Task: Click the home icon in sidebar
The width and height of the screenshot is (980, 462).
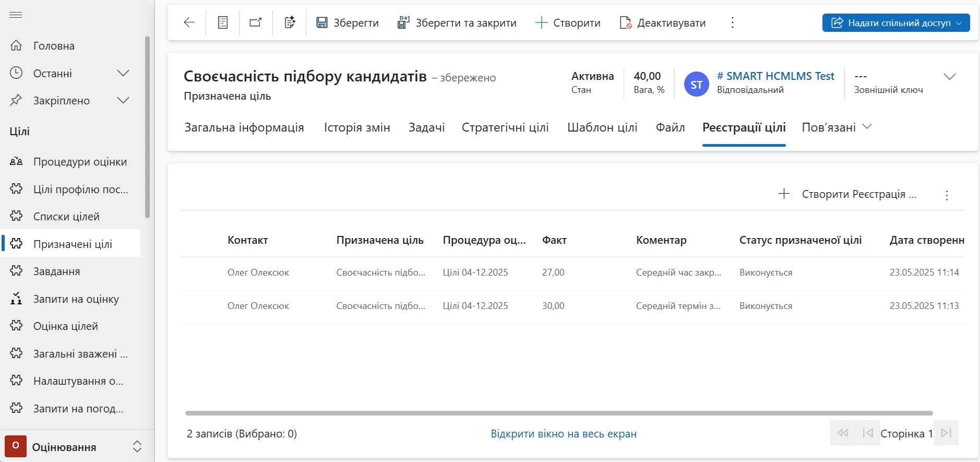Action: (16, 45)
